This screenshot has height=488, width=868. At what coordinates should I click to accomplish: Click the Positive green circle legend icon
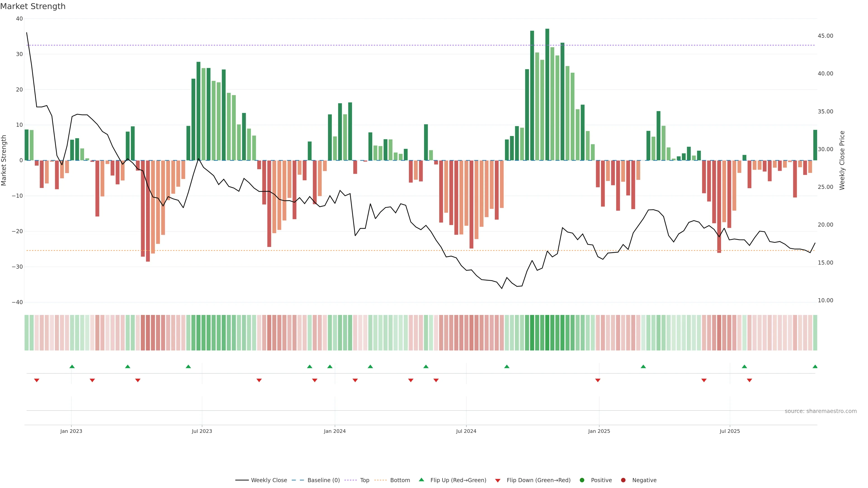coord(582,480)
